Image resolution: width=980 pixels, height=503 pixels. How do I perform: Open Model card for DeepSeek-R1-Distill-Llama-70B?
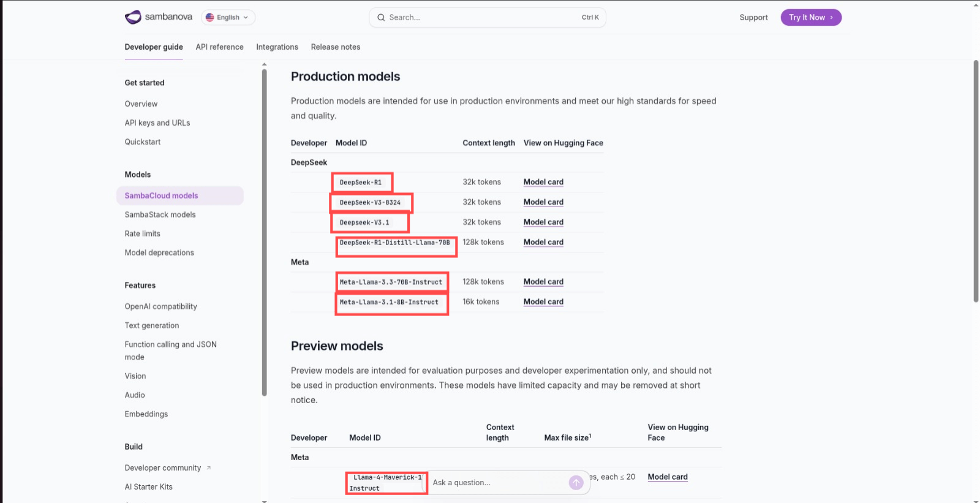(x=543, y=243)
